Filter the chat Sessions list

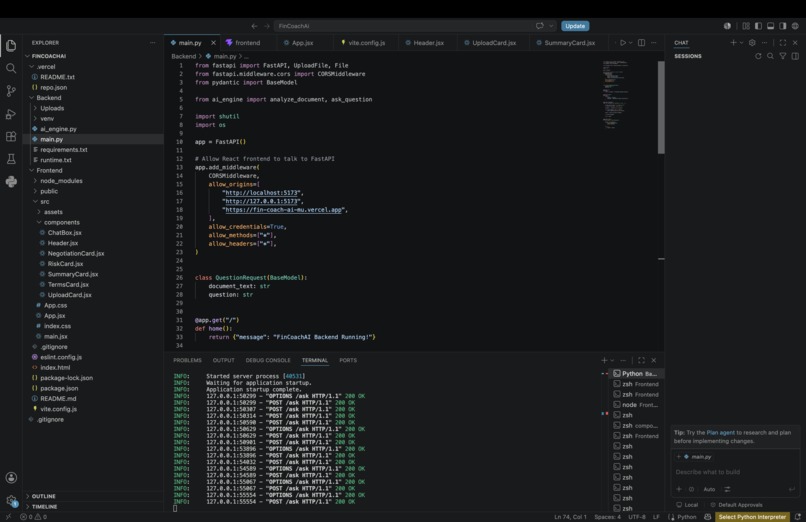[782, 56]
